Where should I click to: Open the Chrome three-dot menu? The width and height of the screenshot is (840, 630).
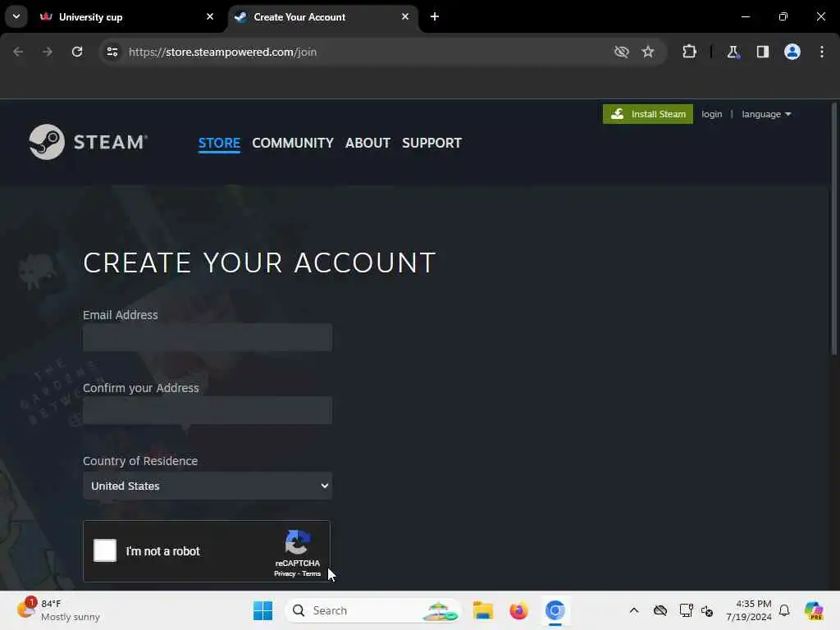point(822,52)
